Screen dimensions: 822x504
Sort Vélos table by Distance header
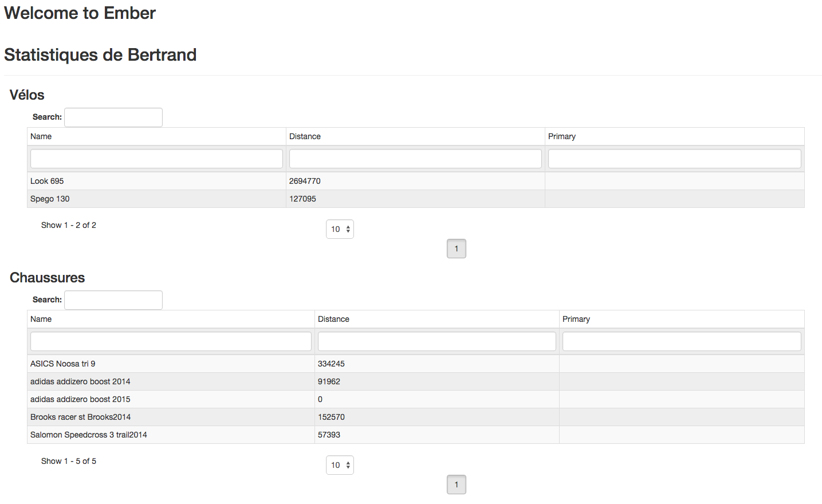tap(305, 136)
